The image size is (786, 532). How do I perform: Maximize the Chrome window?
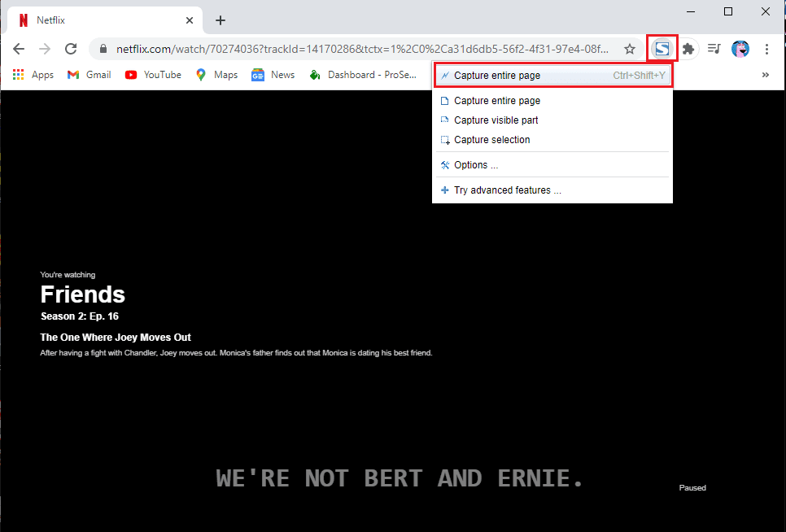coord(728,11)
